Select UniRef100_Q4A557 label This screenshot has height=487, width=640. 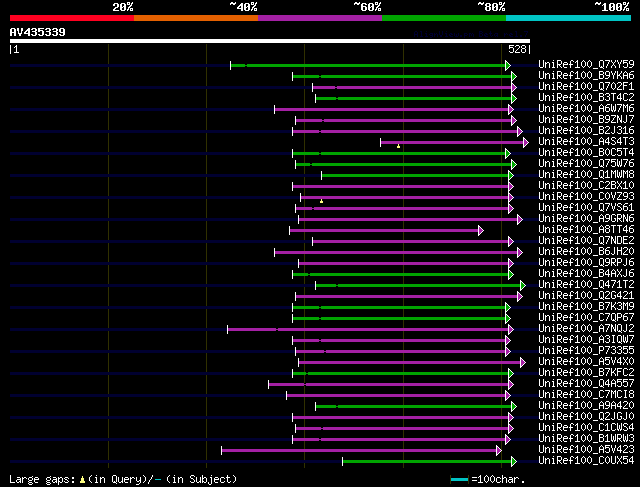coord(586,384)
